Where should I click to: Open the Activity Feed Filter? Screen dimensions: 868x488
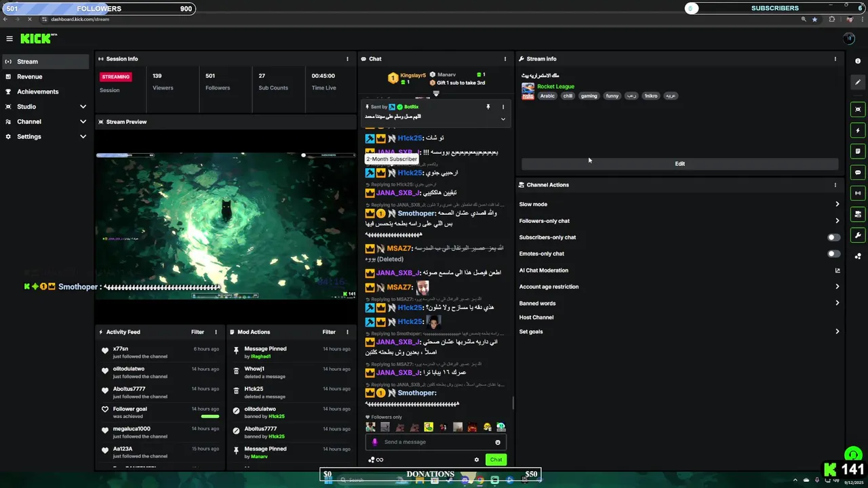(x=197, y=332)
